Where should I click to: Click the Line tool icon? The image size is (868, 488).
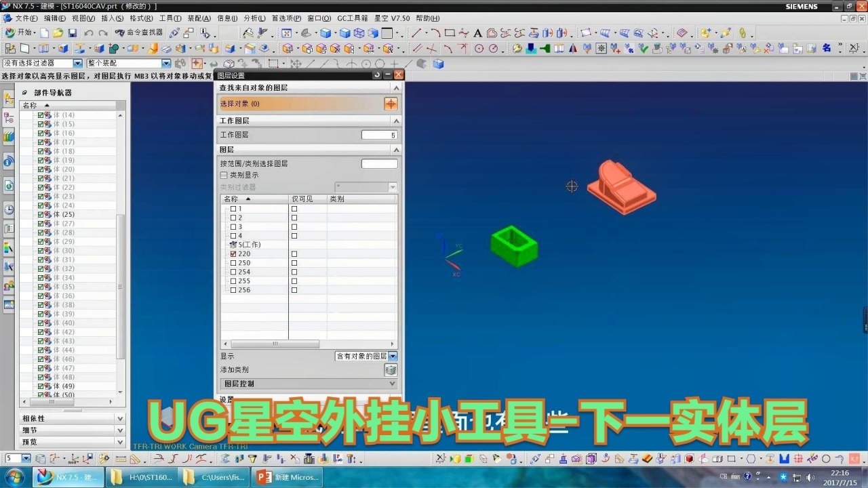pyautogui.click(x=416, y=33)
